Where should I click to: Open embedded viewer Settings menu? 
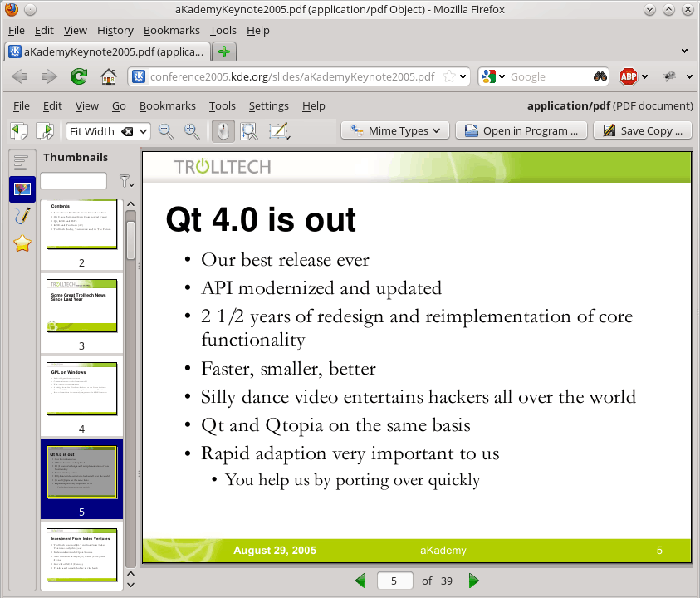click(268, 105)
